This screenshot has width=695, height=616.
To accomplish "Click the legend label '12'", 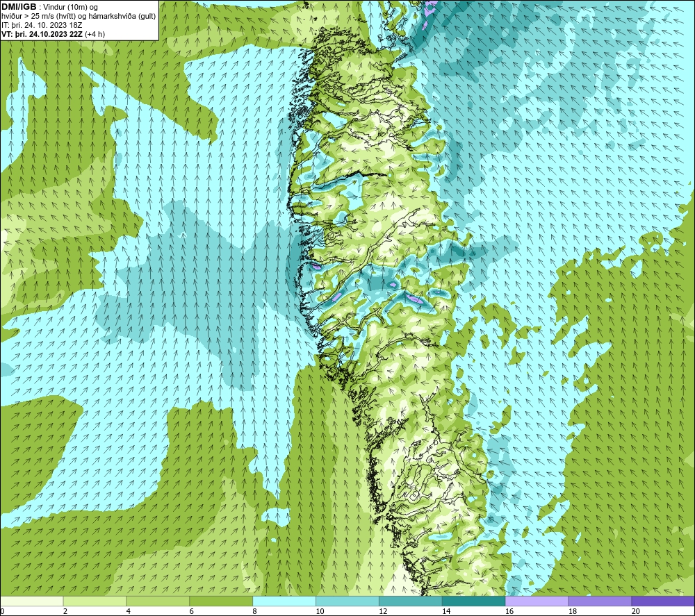I will click(383, 611).
